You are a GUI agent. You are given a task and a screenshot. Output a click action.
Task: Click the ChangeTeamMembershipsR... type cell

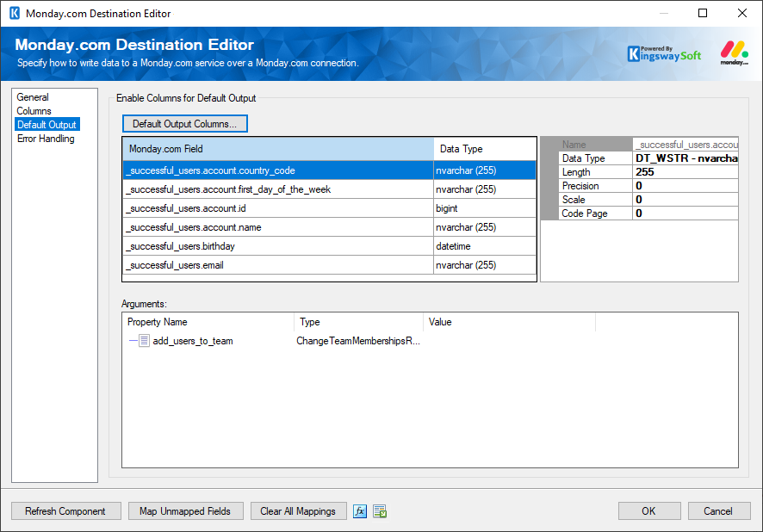pos(358,341)
